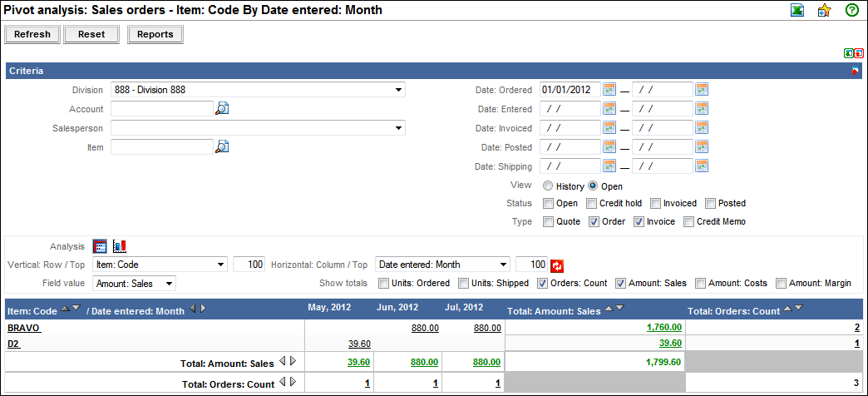Switch analysis to chart view icon
Image resolution: width=868 pixels, height=396 pixels.
119,246
